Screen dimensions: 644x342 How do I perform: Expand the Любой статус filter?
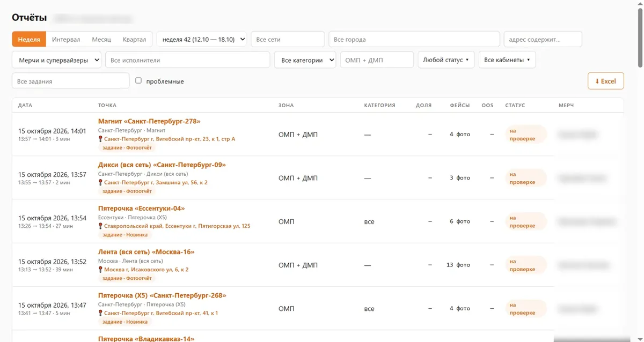446,60
